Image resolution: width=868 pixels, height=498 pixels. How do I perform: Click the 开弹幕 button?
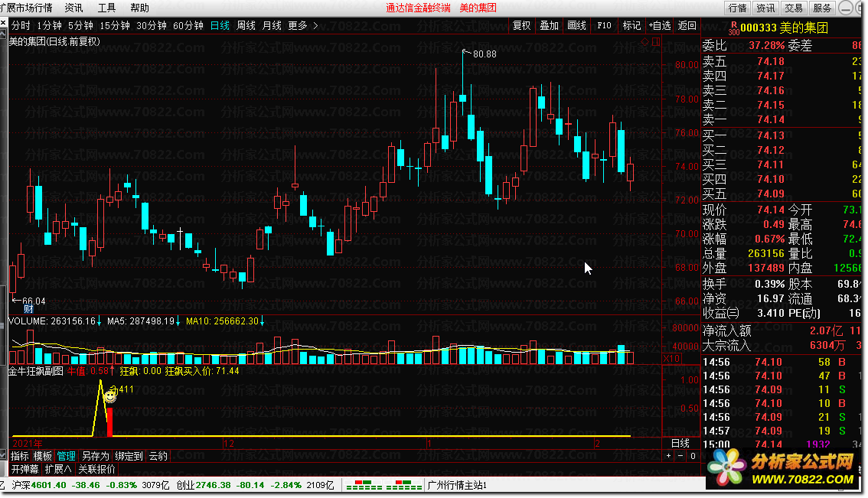pos(25,469)
